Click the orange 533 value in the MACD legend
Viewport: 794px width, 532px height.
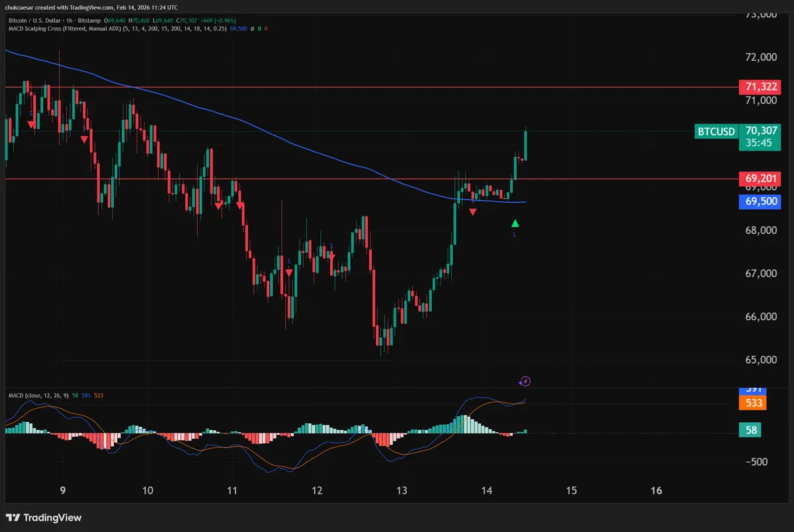pyautogui.click(x=99, y=395)
